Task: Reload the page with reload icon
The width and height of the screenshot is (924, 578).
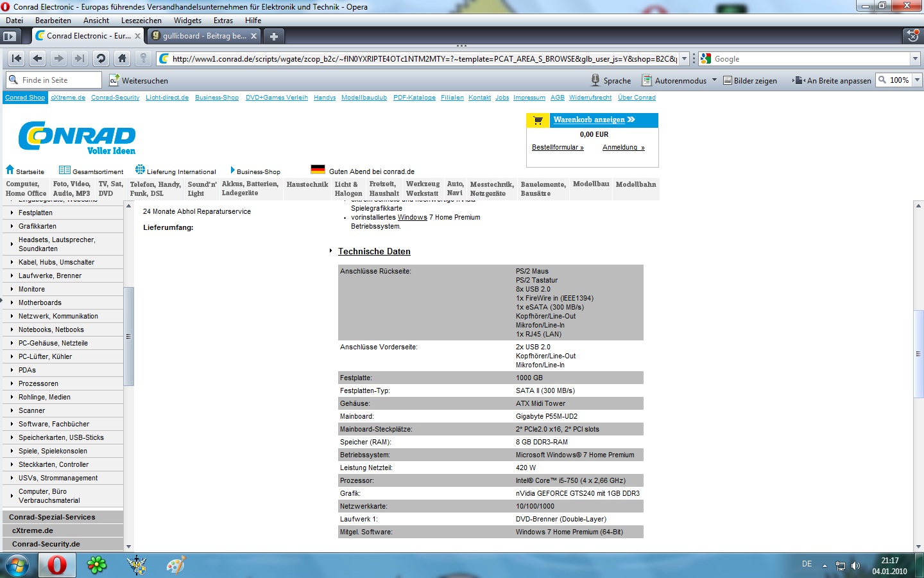Action: tap(101, 58)
